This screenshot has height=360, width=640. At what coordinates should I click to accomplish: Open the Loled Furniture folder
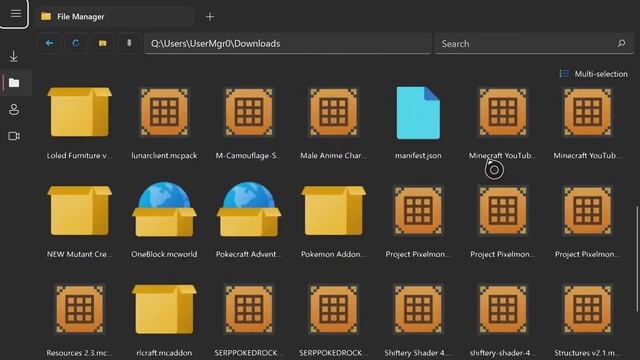coord(80,112)
